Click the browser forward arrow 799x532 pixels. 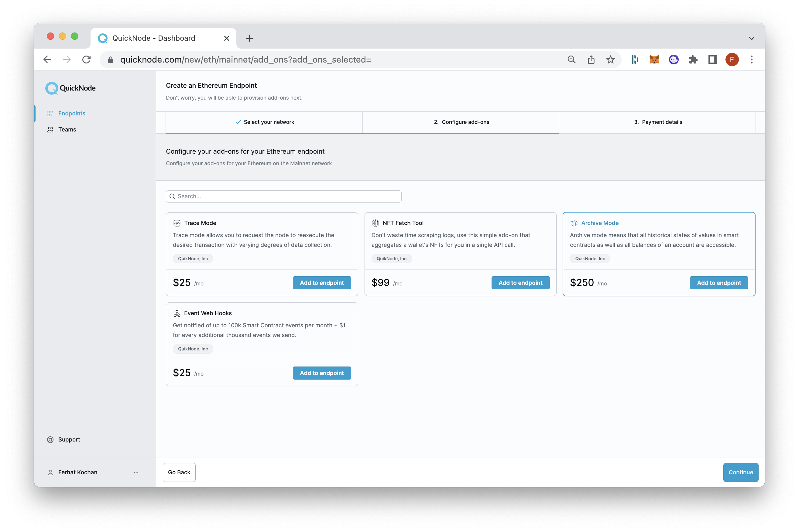(x=67, y=60)
